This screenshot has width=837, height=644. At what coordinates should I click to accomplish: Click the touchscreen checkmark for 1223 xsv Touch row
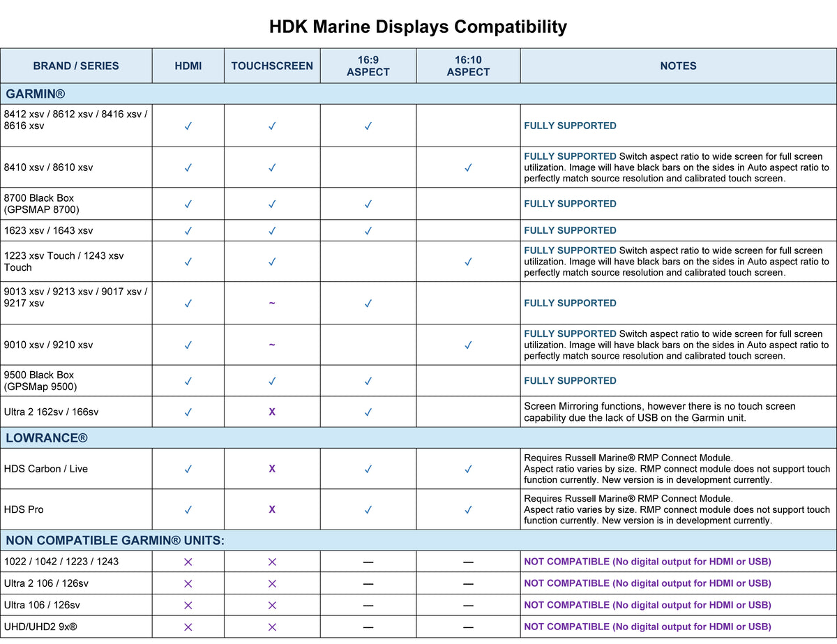[x=272, y=262]
